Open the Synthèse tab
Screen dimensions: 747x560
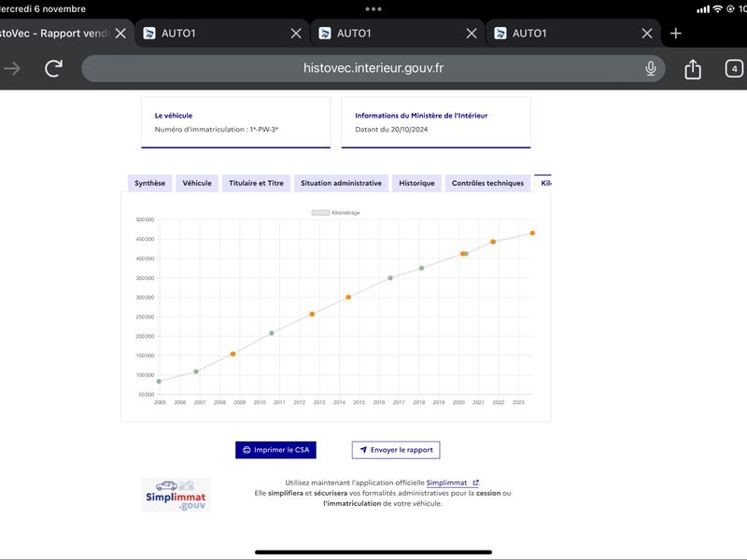(x=149, y=183)
